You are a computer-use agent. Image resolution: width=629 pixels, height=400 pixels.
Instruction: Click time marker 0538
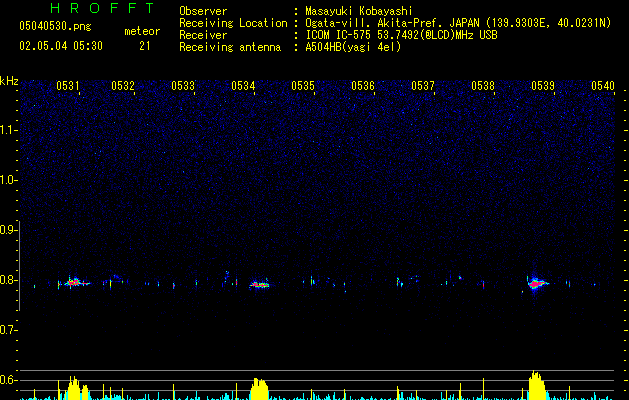coord(483,86)
